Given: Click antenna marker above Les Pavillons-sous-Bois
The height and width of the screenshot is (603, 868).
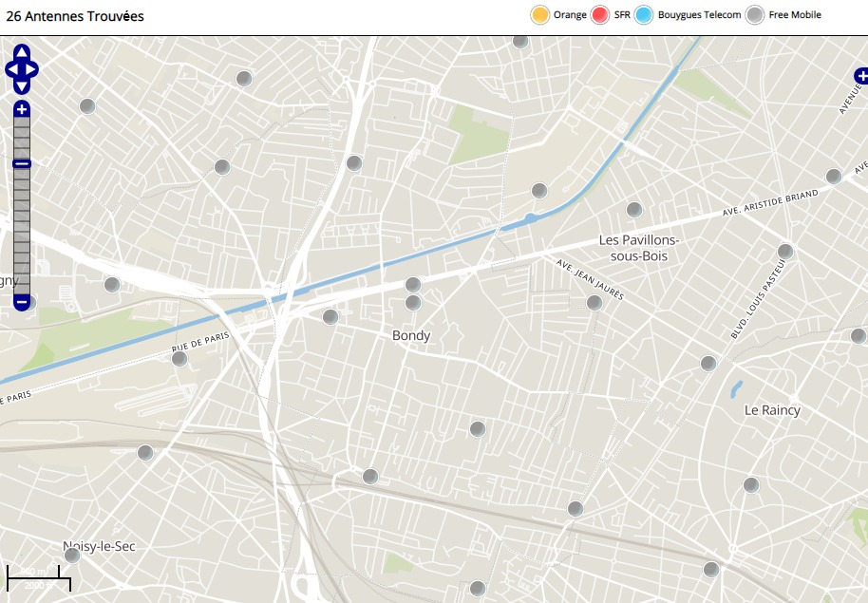Looking at the screenshot, I should point(634,210).
